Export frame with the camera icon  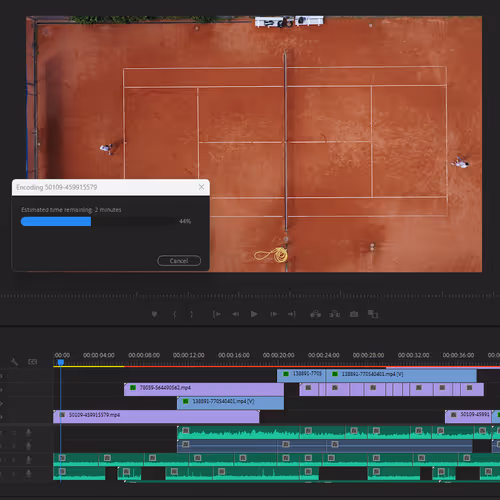coord(354,314)
